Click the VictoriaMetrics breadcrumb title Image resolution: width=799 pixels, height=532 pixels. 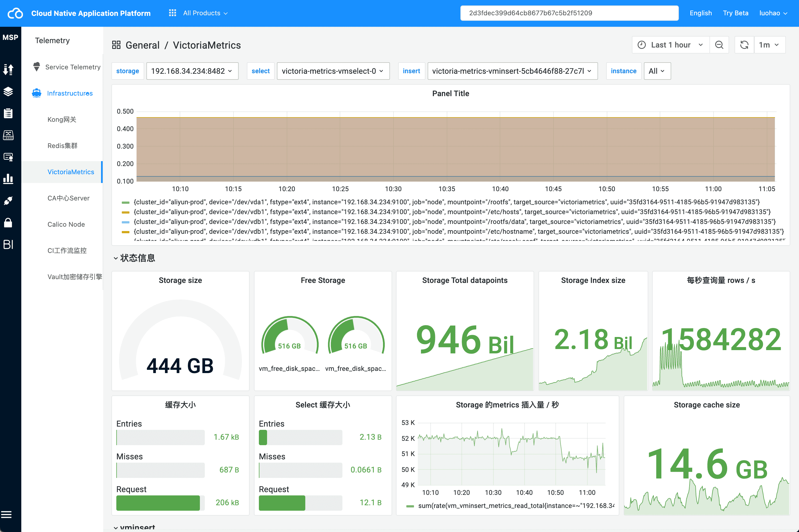click(207, 45)
